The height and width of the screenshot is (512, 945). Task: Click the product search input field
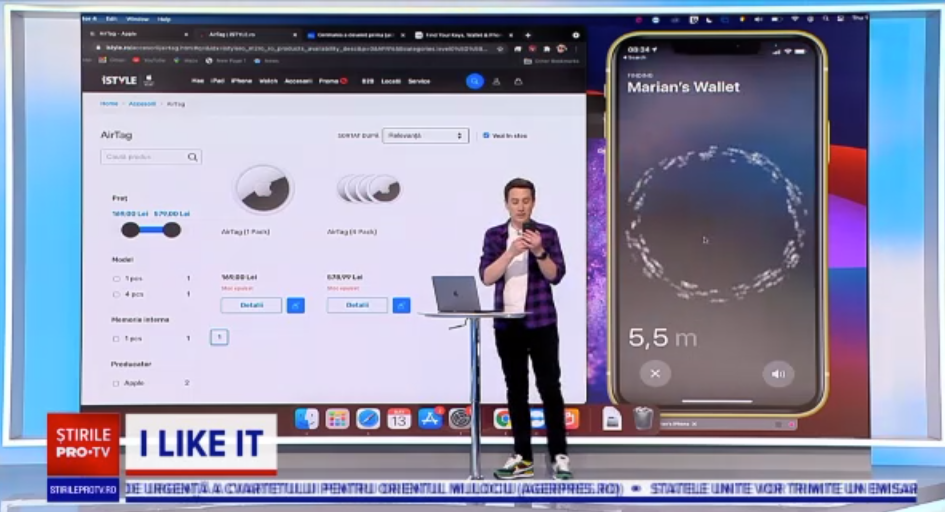click(x=145, y=157)
